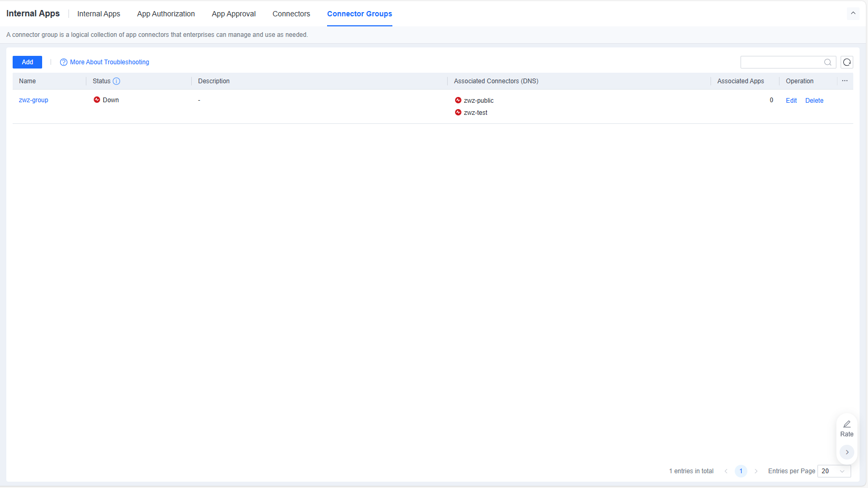Open the App Approval tab
The image size is (868, 488).
click(234, 14)
